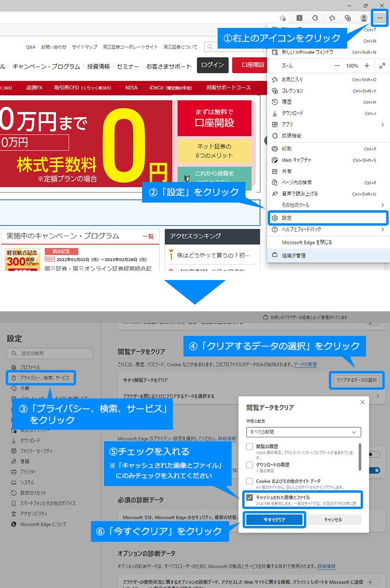This screenshot has height=588, width=390.
Task: Select 印刷 in the Edge menu
Action: (328, 149)
